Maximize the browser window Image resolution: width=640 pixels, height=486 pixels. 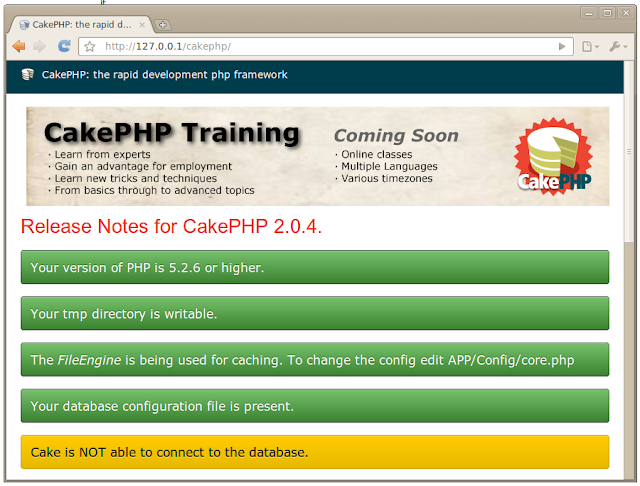[607, 13]
